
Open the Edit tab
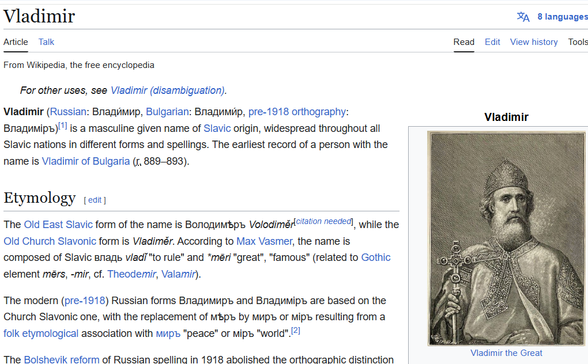(492, 42)
